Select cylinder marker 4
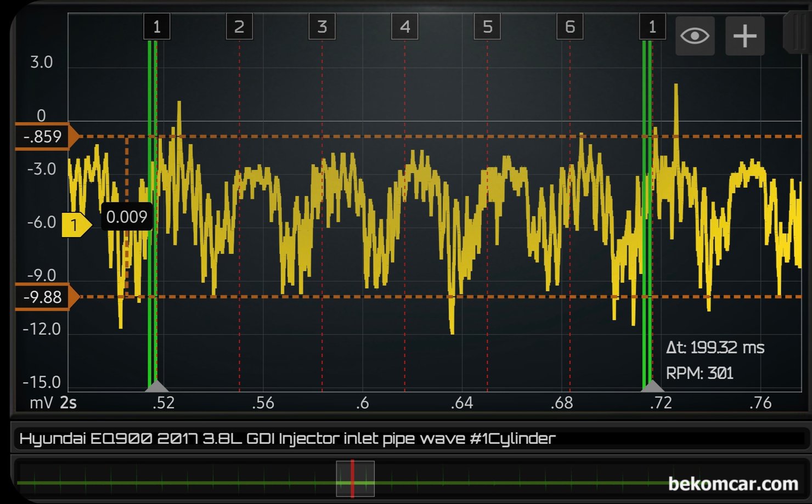This screenshot has height=504, width=812. click(404, 26)
